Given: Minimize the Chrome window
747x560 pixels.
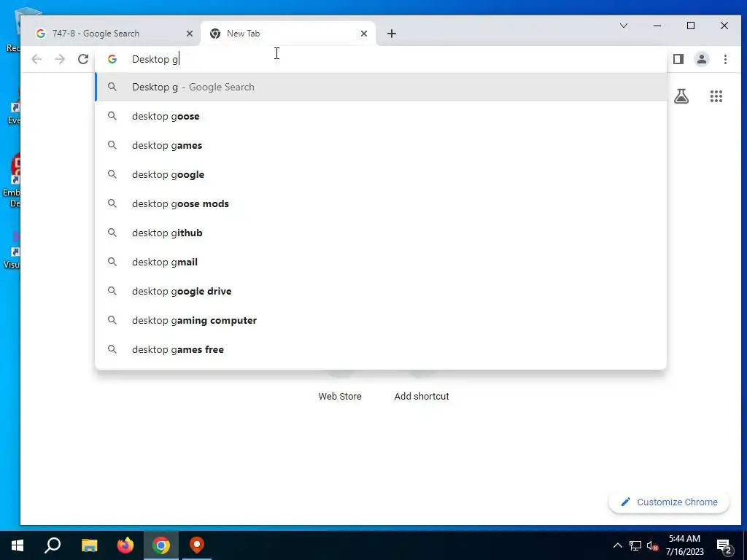Looking at the screenshot, I should pos(657,26).
